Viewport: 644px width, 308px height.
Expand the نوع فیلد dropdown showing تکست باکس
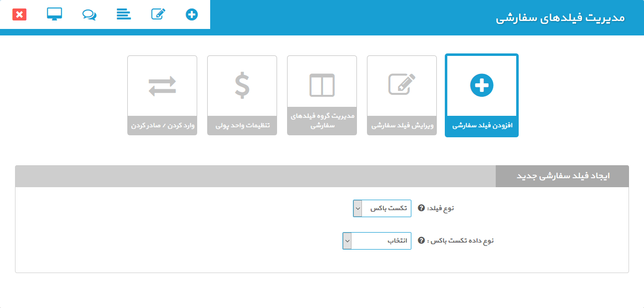382,208
